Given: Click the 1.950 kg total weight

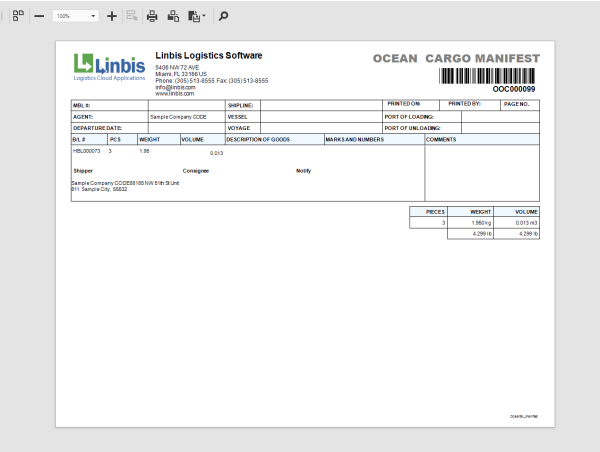Looking at the screenshot, I should pyautogui.click(x=481, y=223).
